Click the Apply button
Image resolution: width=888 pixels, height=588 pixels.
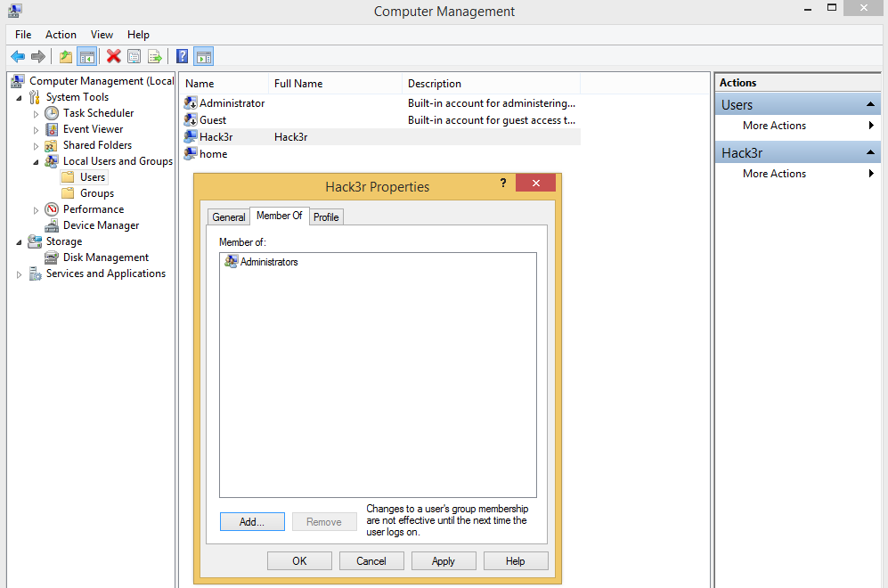[443, 561]
